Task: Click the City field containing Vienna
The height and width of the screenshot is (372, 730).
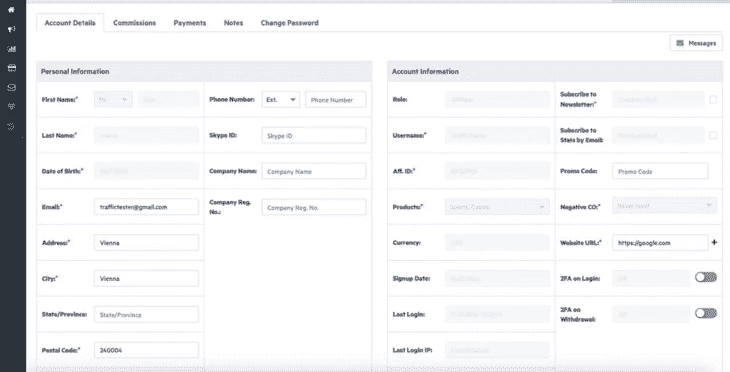Action: pyautogui.click(x=146, y=278)
